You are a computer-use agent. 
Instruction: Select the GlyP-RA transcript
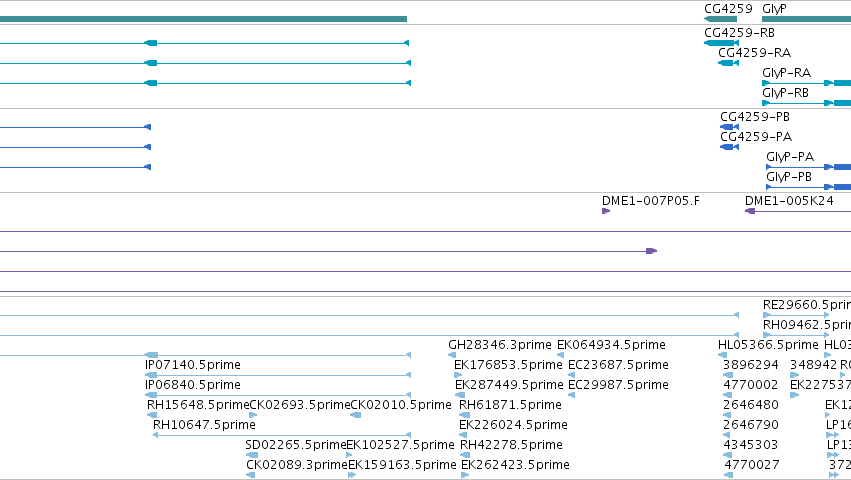coord(806,83)
